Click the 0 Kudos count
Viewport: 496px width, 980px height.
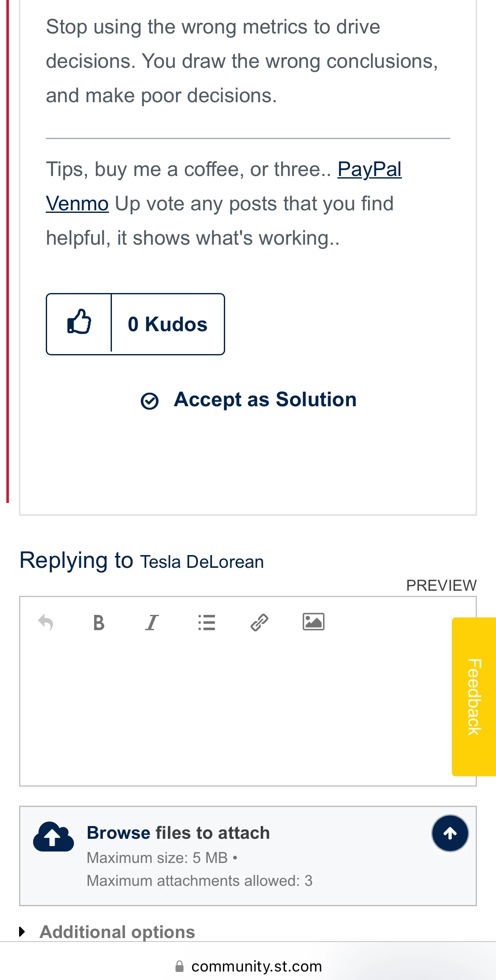tap(167, 324)
